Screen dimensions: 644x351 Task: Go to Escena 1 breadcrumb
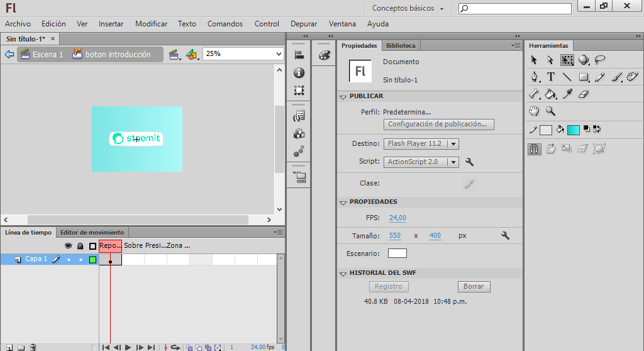[x=42, y=54]
